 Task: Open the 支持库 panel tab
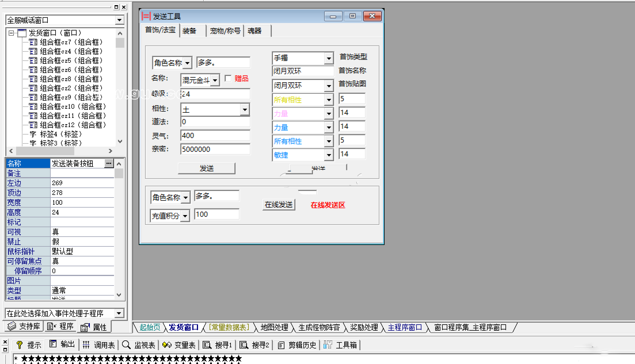[24, 326]
